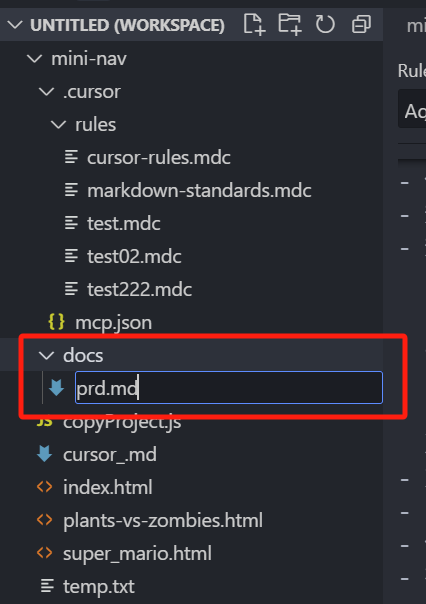Collapse the mini-nav folder

35,59
